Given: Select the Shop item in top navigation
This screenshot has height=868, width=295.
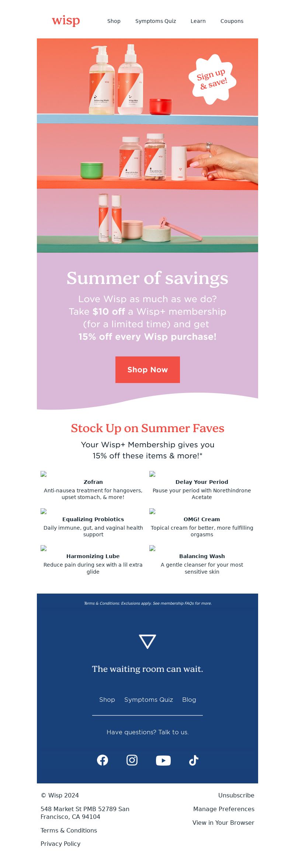Looking at the screenshot, I should (114, 21).
